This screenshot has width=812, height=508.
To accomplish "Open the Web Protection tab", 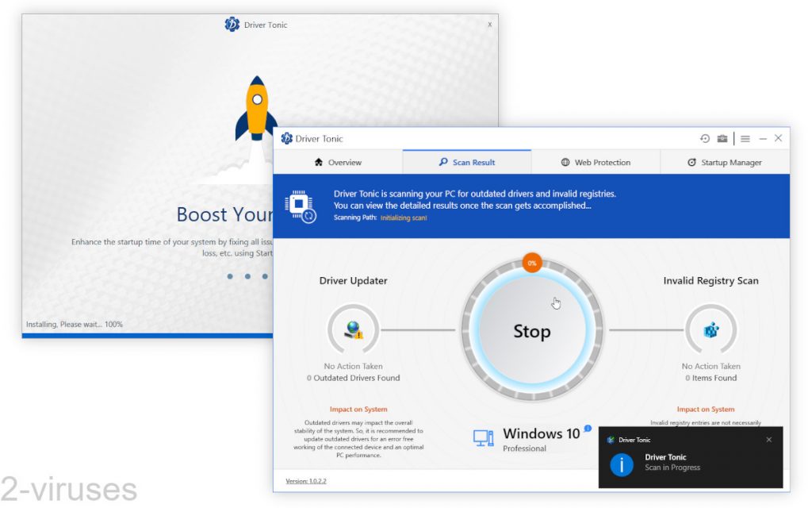I will [x=596, y=162].
